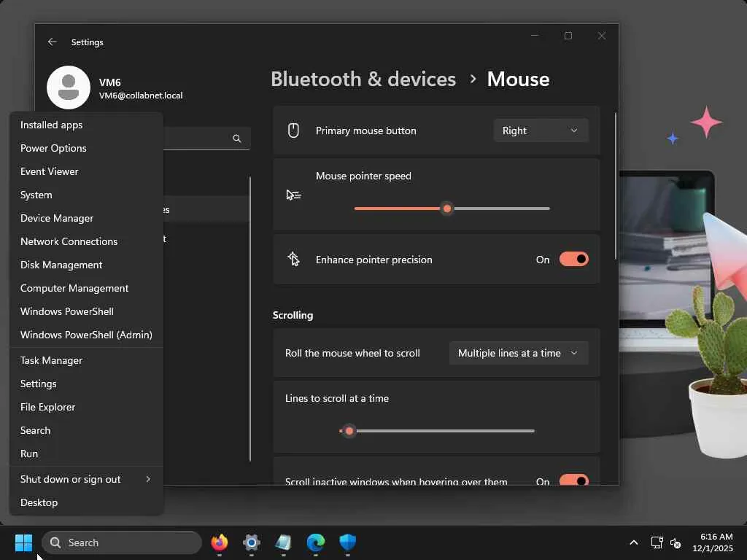747x560 pixels.
Task: Open Windows Security shield in taskbar
Action: pos(347,542)
